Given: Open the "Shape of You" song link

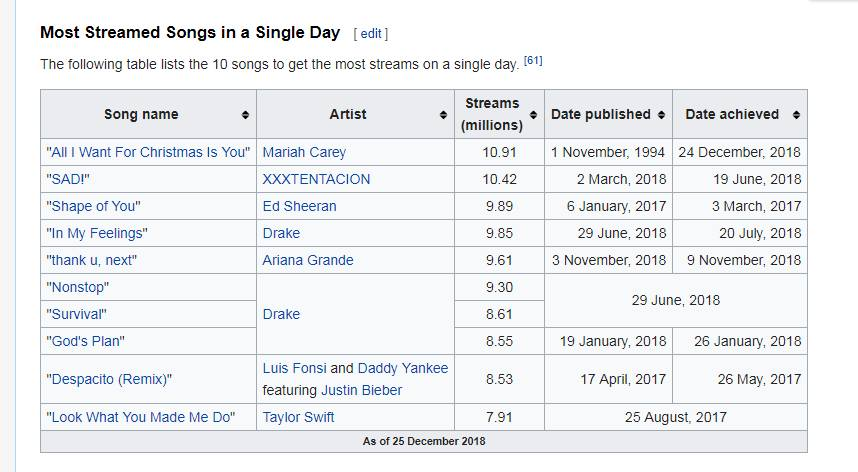Looking at the screenshot, I should coord(93,206).
